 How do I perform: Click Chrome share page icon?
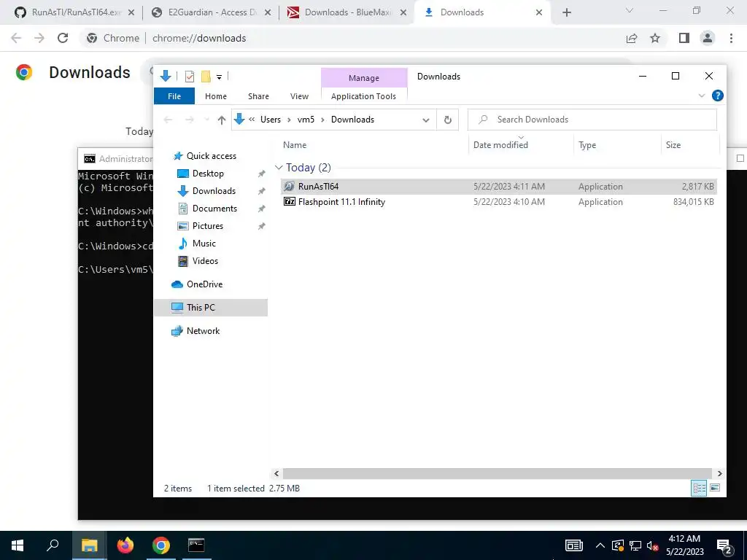click(632, 38)
